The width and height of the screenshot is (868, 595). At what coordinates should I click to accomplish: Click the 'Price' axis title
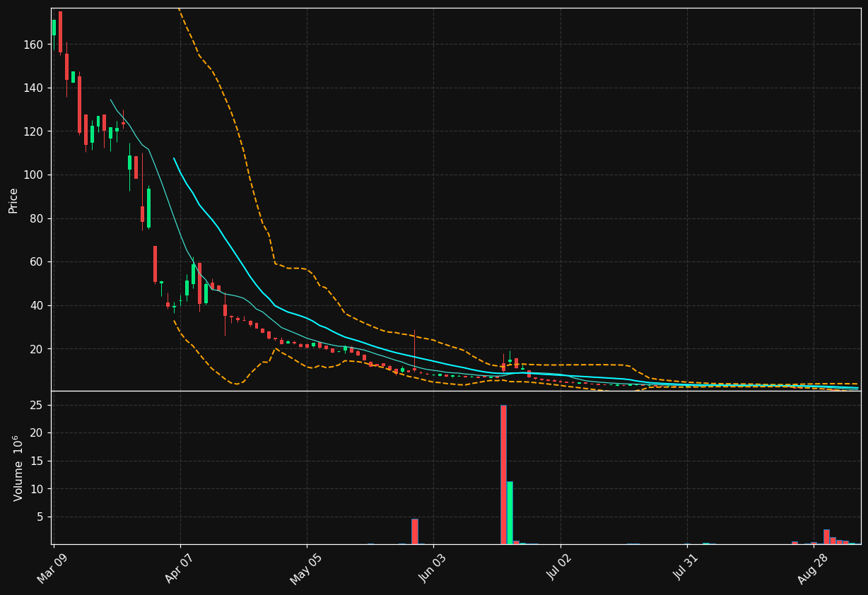pyautogui.click(x=13, y=200)
